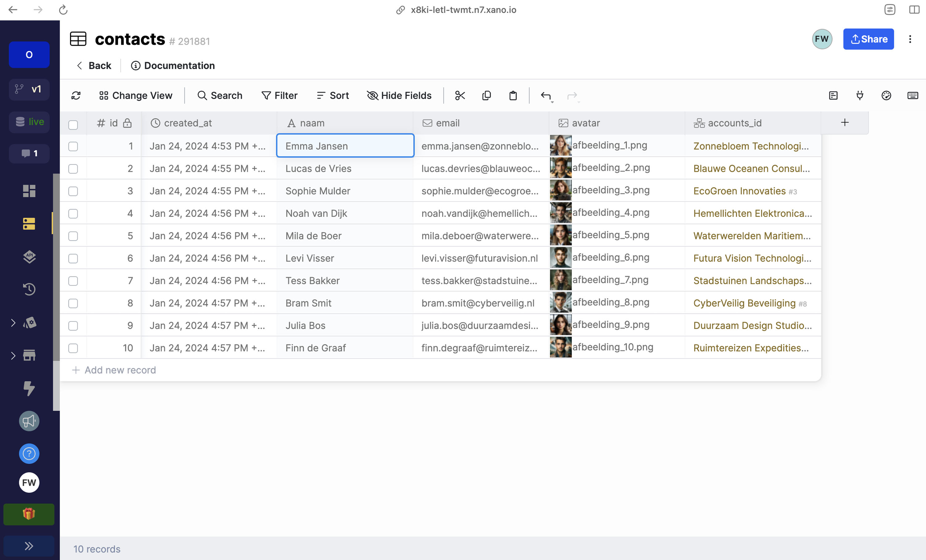Click the copy icon in toolbar
This screenshot has height=560, width=926.
coord(486,95)
